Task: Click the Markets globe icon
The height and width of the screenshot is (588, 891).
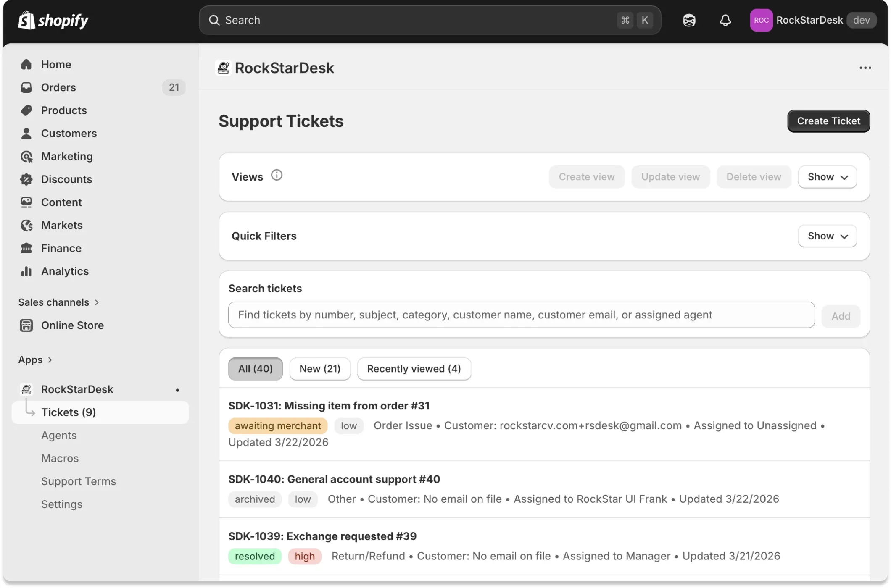Action: 26,226
